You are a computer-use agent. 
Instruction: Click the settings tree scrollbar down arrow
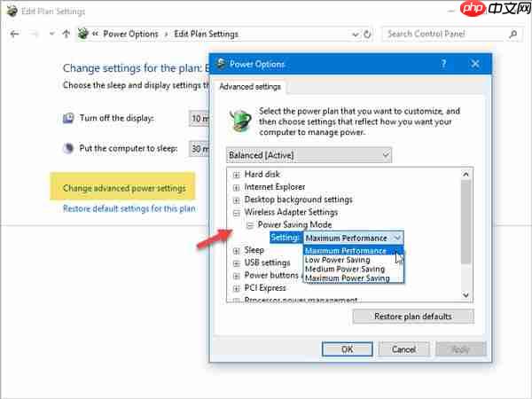point(465,295)
